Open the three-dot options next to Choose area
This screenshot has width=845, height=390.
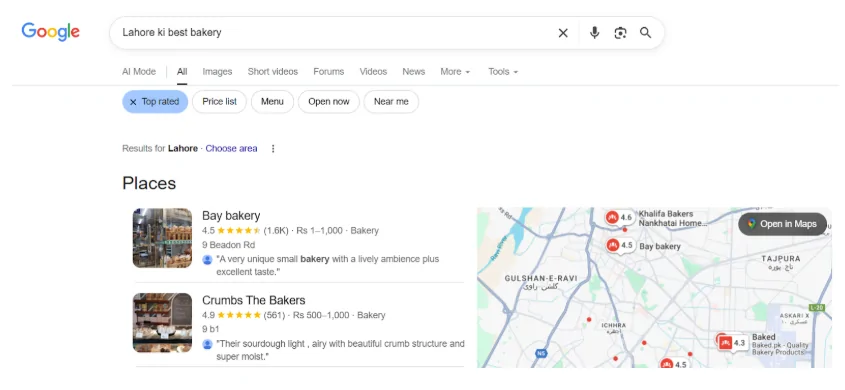(x=273, y=149)
